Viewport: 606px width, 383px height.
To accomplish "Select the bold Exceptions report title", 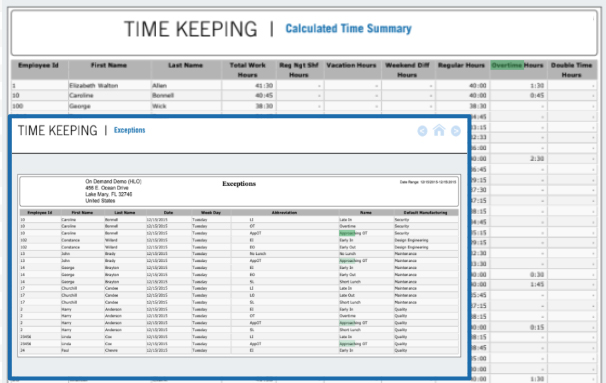I will (239, 184).
